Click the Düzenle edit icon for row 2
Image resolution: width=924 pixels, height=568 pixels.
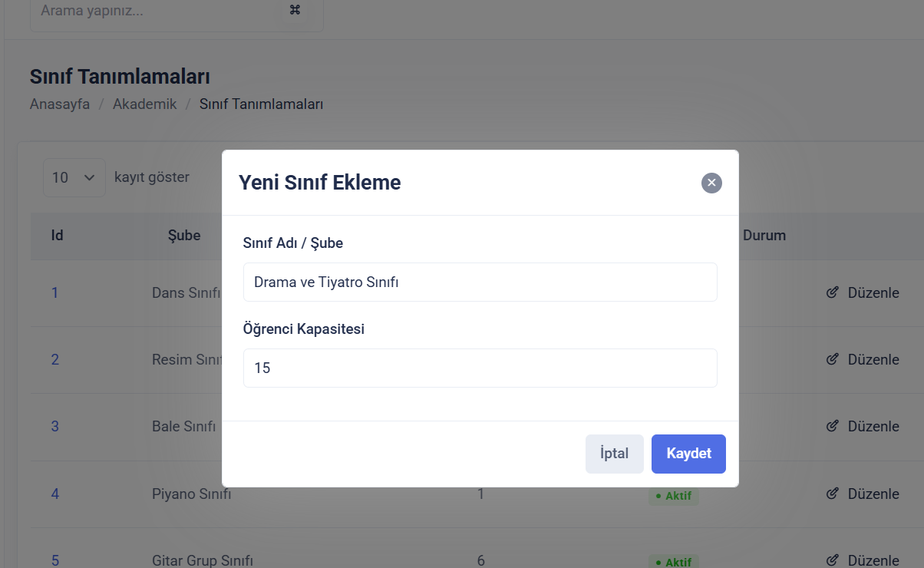tap(833, 359)
